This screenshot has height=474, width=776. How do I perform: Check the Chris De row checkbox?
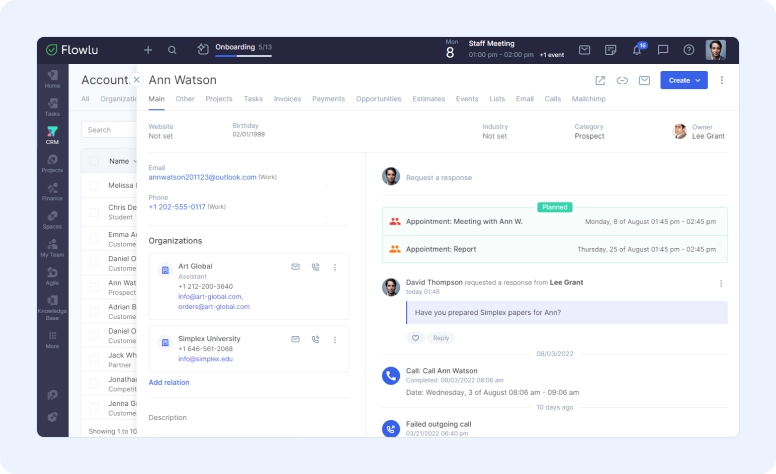coord(94,212)
